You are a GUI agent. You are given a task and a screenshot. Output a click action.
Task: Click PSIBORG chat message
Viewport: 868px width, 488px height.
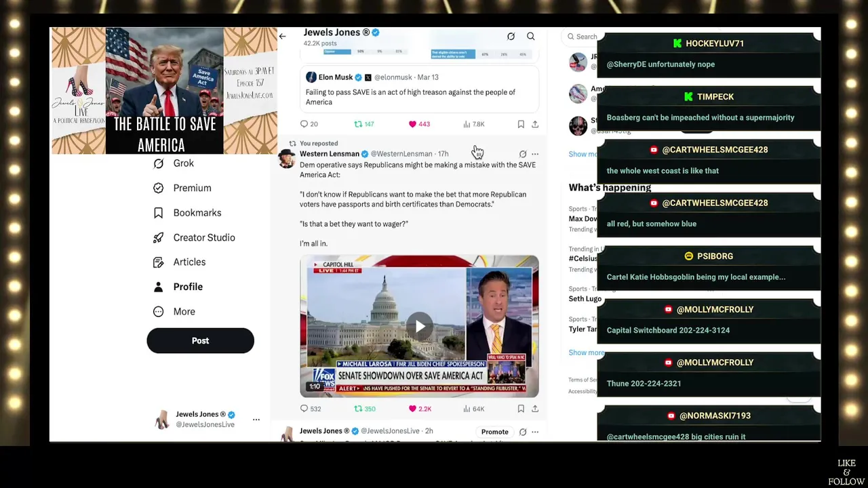tap(709, 267)
